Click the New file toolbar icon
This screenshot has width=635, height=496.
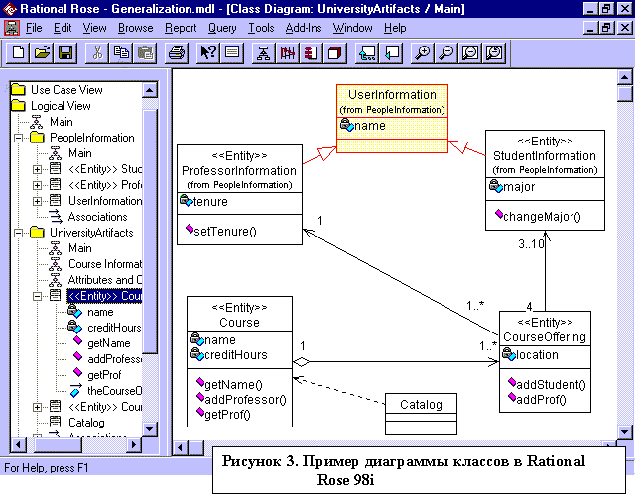click(x=18, y=53)
